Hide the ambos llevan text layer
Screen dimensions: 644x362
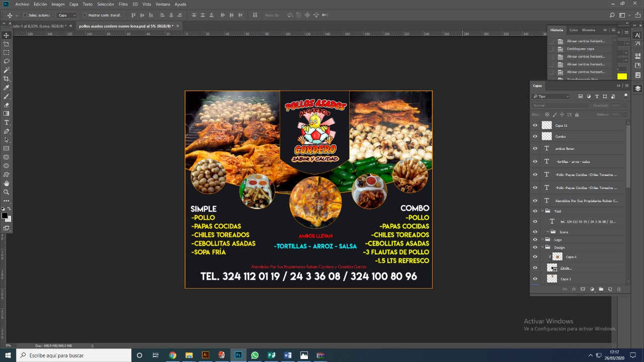535,148
